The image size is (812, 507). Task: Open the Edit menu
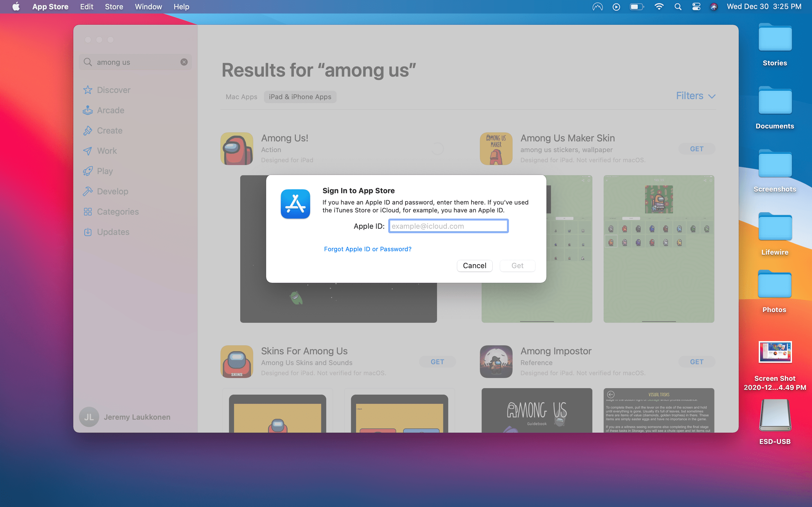click(87, 6)
